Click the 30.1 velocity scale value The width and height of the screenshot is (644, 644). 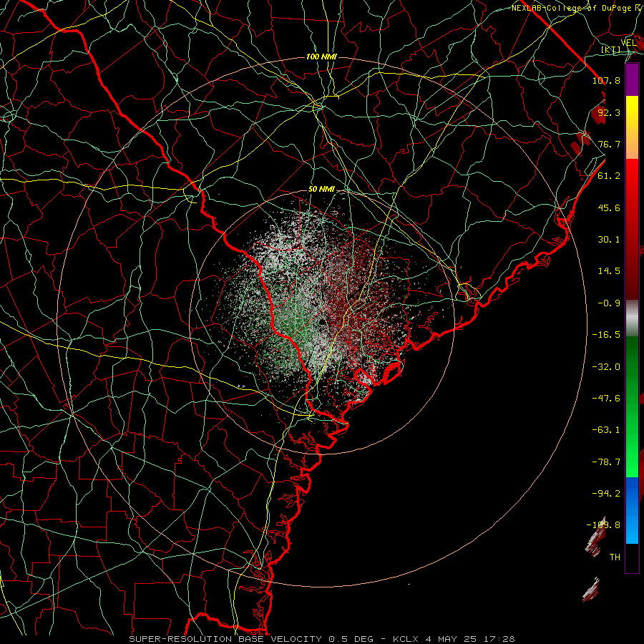(609, 240)
